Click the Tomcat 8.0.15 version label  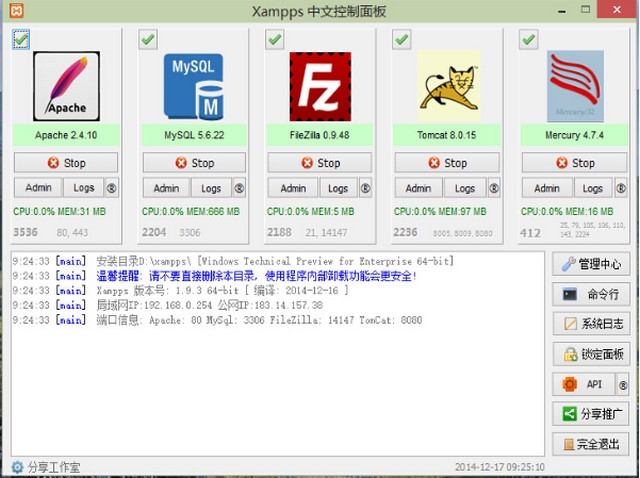447,135
